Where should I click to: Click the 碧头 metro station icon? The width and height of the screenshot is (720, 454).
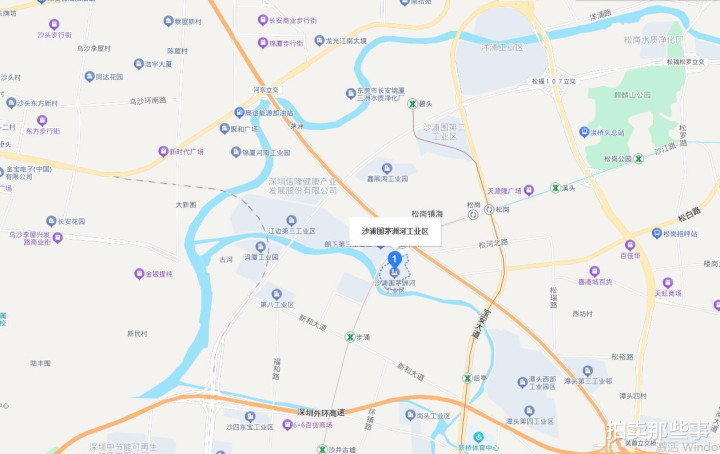pos(412,104)
